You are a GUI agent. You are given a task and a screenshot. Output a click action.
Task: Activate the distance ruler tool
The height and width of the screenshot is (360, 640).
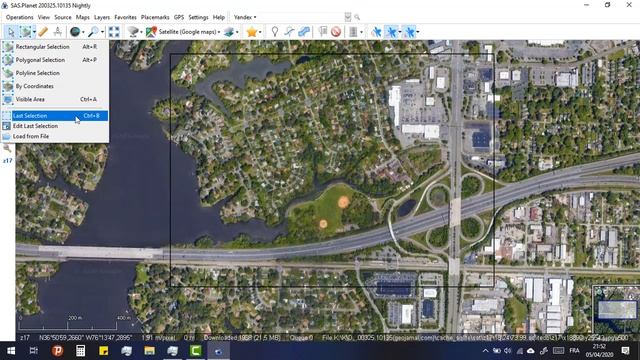(x=43, y=31)
